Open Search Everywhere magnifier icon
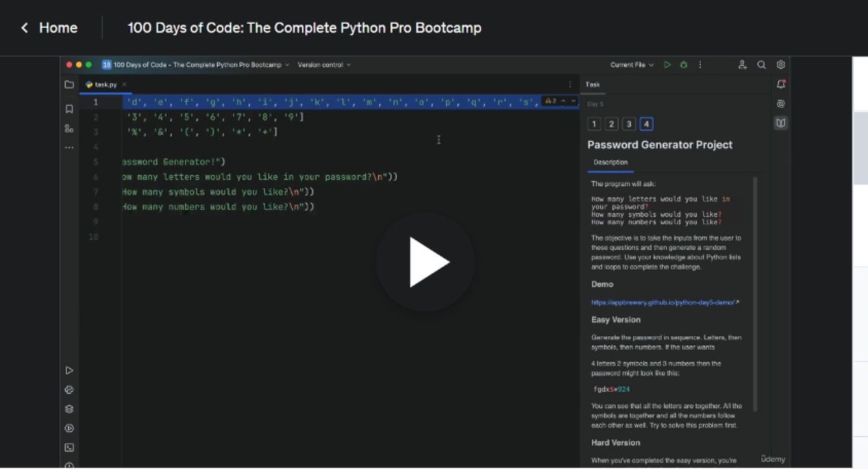Image resolution: width=868 pixels, height=469 pixels. coord(761,65)
